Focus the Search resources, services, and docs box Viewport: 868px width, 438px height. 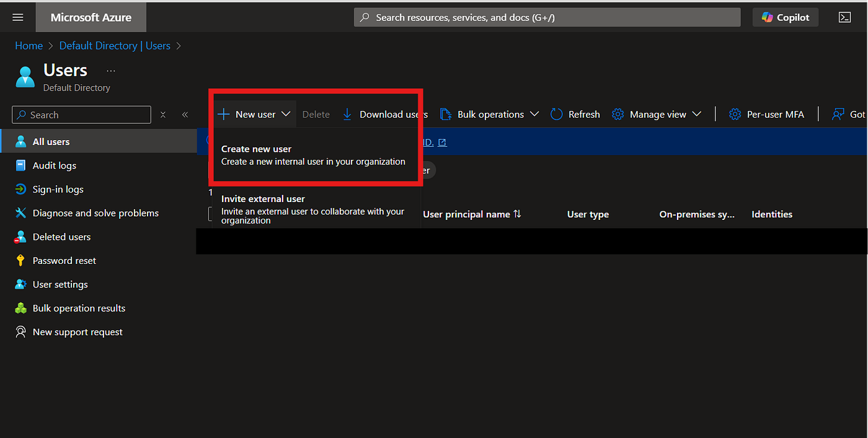547,17
